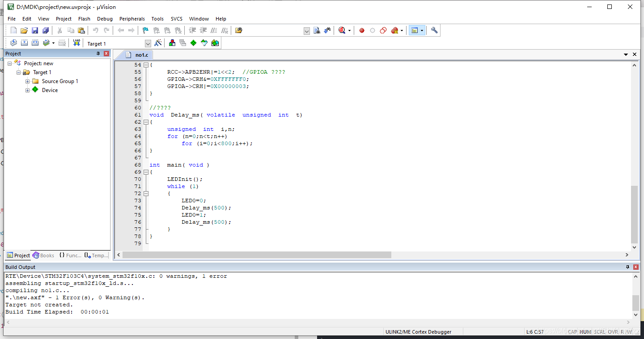Switch to the Templates panel tab
Viewport: 644px width, 339px height.
(x=97, y=255)
